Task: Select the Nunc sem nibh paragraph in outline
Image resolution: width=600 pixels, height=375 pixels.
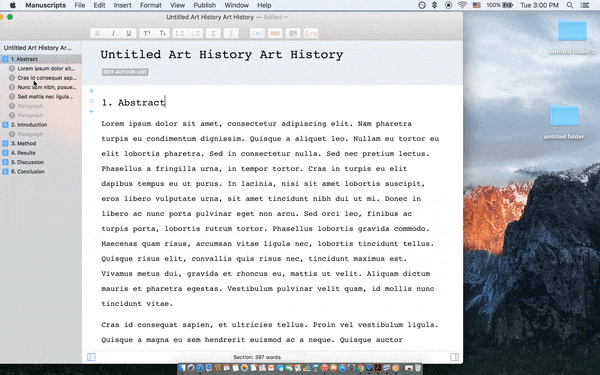Action: coord(41,87)
